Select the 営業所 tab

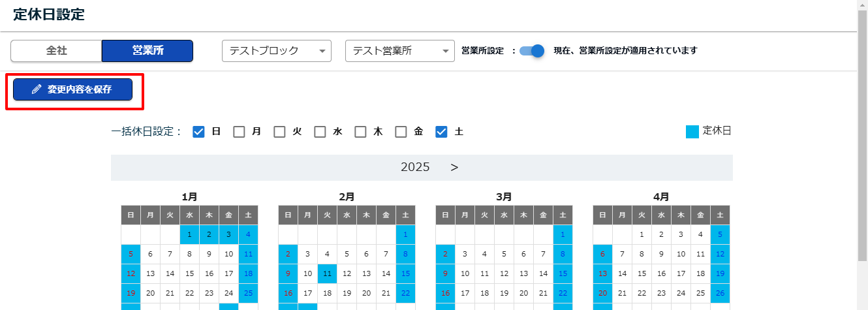click(x=147, y=51)
